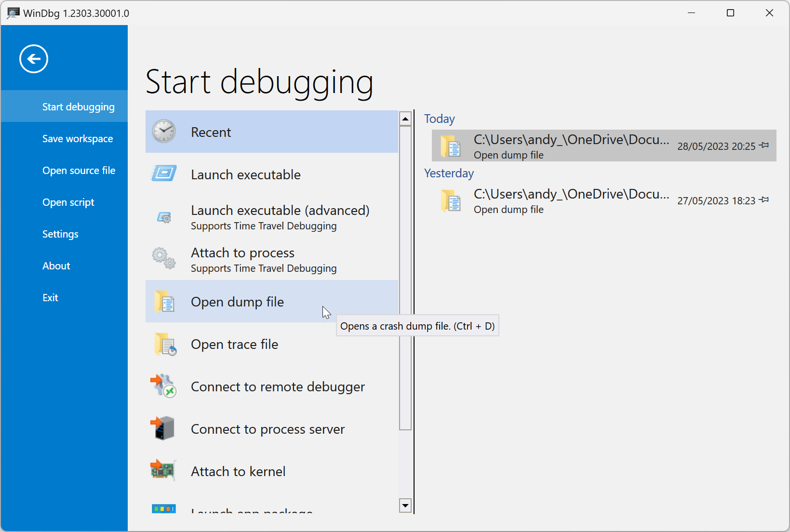Image resolution: width=790 pixels, height=532 pixels.
Task: Select Open dump file option
Action: click(x=272, y=301)
